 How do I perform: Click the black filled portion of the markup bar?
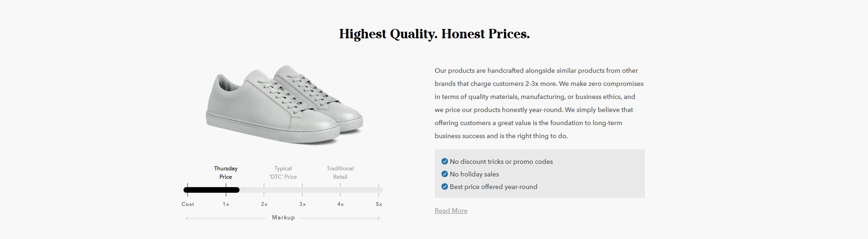click(211, 190)
